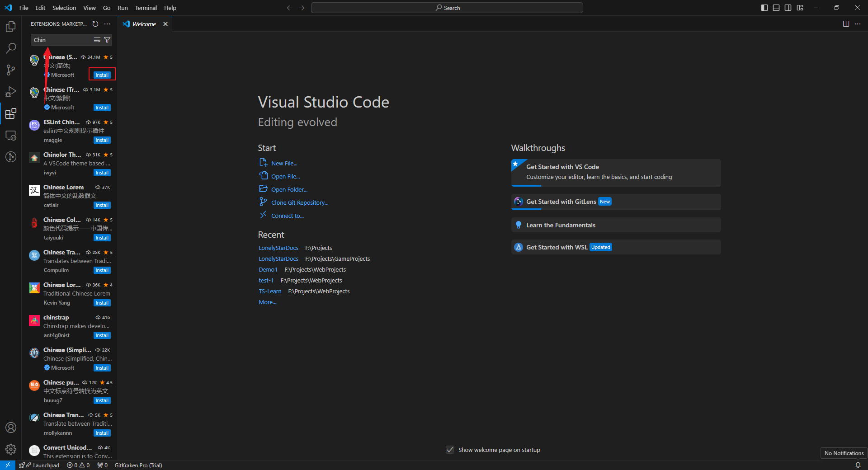Click the notifications bell icon
The height and width of the screenshot is (470, 868).
(858, 465)
